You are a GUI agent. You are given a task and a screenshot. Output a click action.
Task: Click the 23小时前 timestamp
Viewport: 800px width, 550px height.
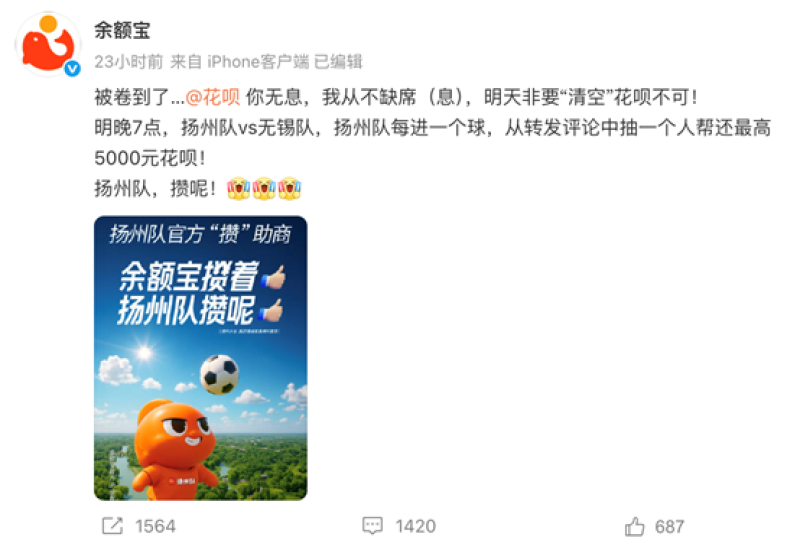click(x=129, y=62)
